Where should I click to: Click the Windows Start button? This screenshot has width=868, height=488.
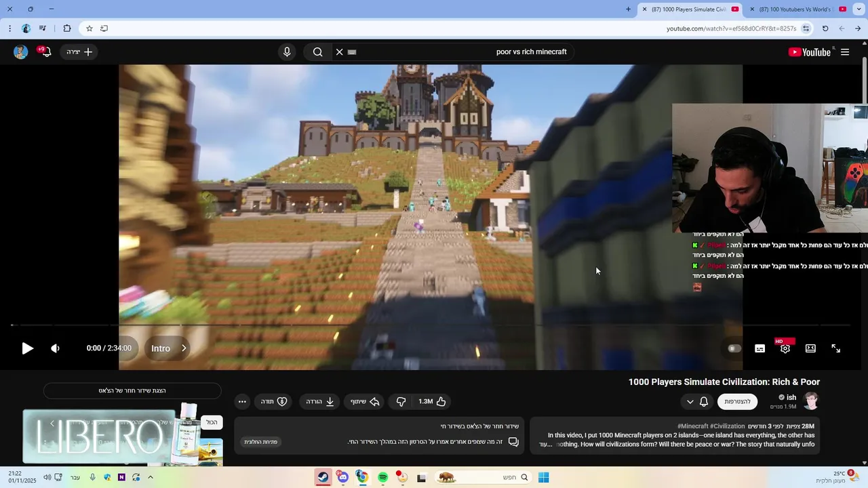click(543, 477)
